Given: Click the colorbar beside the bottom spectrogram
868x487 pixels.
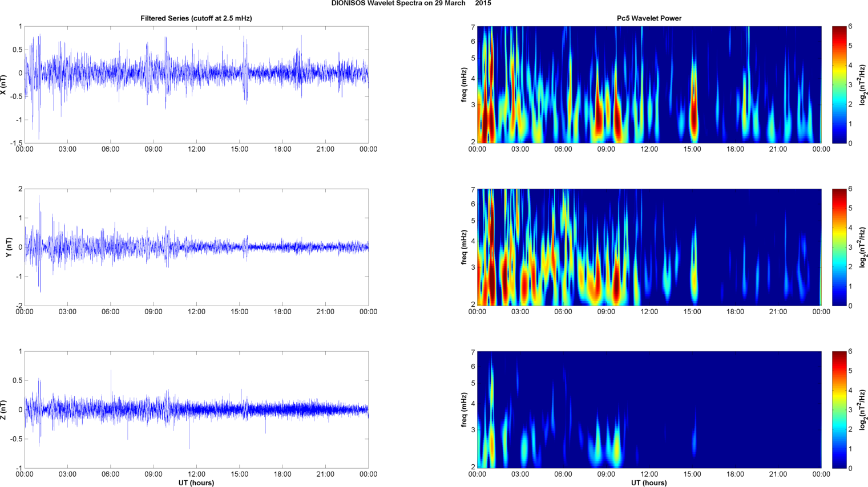Looking at the screenshot, I should click(839, 409).
